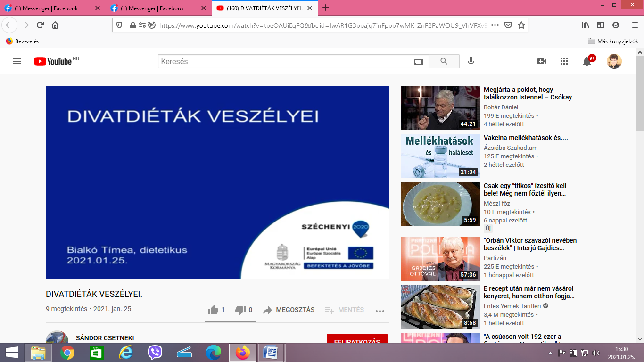Click the DIVATDIÉTÁK VESZÉLYEI video player

[x=217, y=182]
